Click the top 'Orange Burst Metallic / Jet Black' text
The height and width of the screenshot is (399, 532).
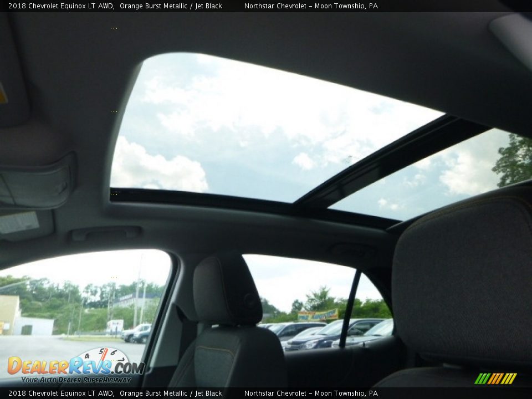point(171,6)
